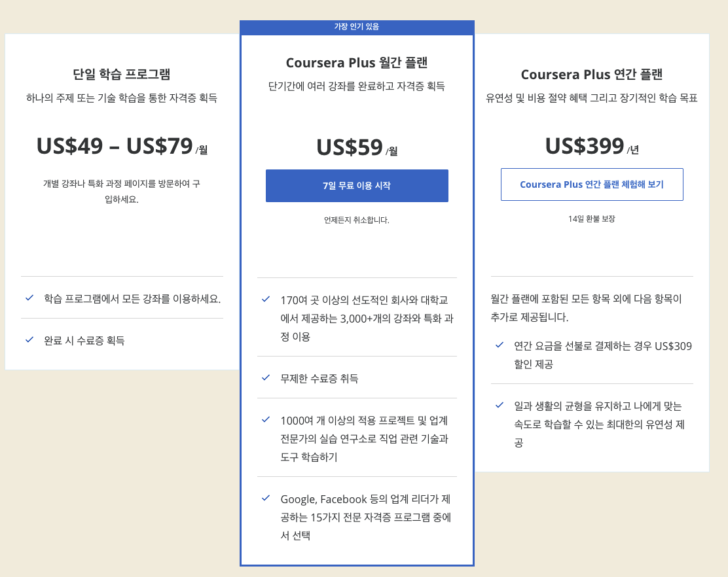Click the 무제한 수료증 취득 feature text
The height and width of the screenshot is (577, 728).
tap(319, 379)
